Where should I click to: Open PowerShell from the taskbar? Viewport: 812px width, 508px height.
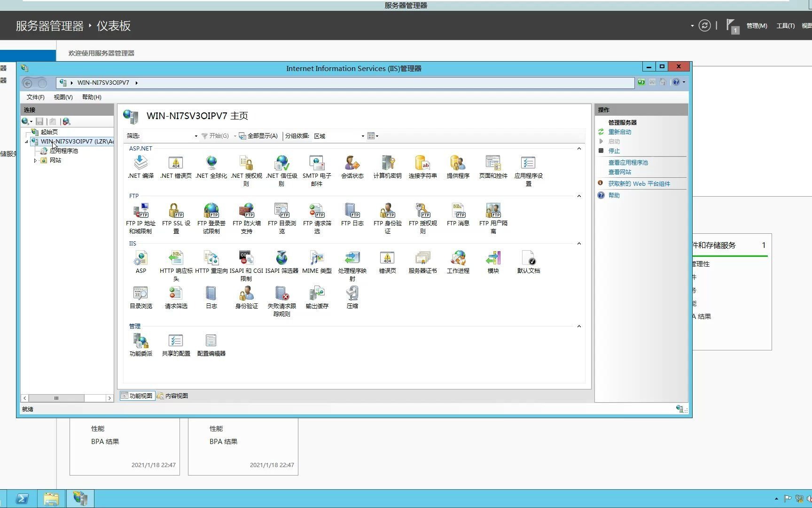(23, 499)
